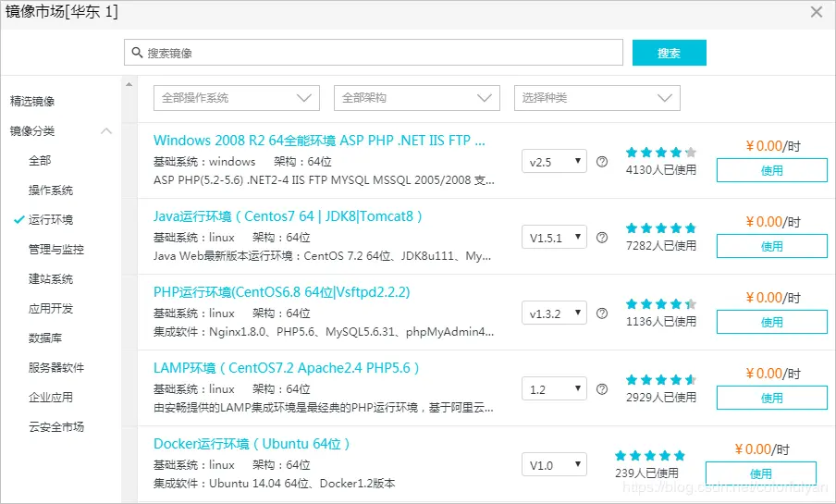
Task: Click help icon for PHP运行环境 image
Action: (x=602, y=313)
